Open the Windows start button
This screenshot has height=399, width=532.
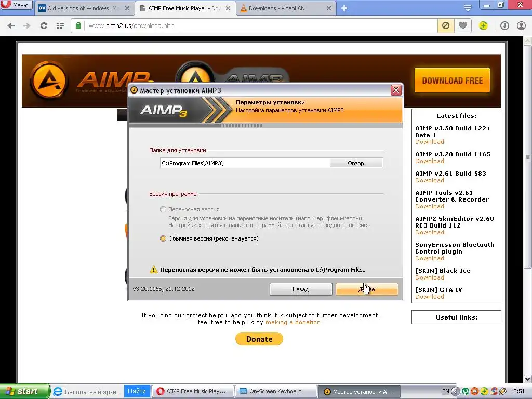(x=25, y=391)
